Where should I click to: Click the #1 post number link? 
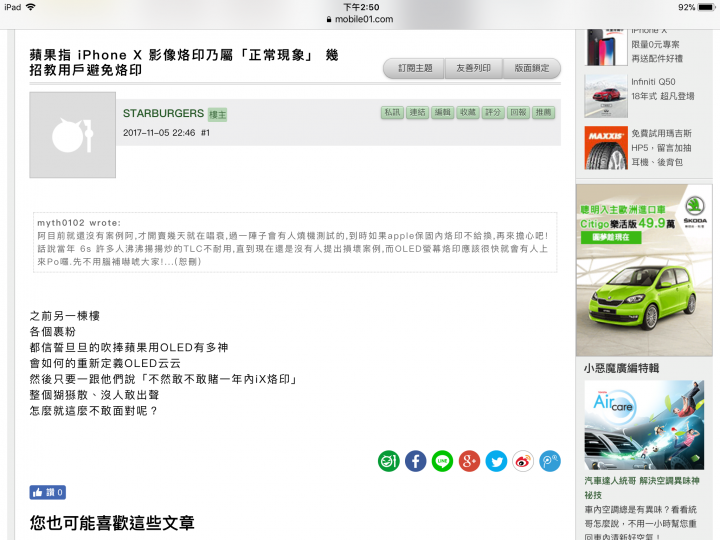205,133
